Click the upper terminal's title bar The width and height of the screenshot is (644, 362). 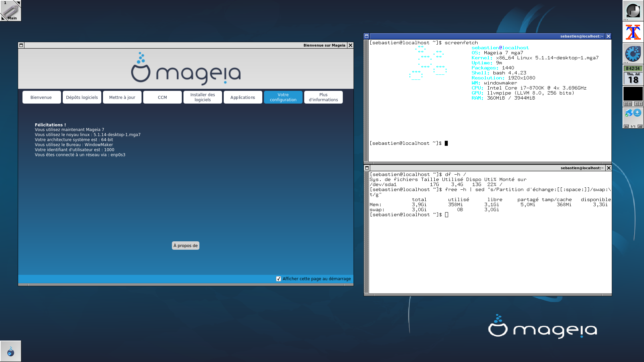point(487,36)
